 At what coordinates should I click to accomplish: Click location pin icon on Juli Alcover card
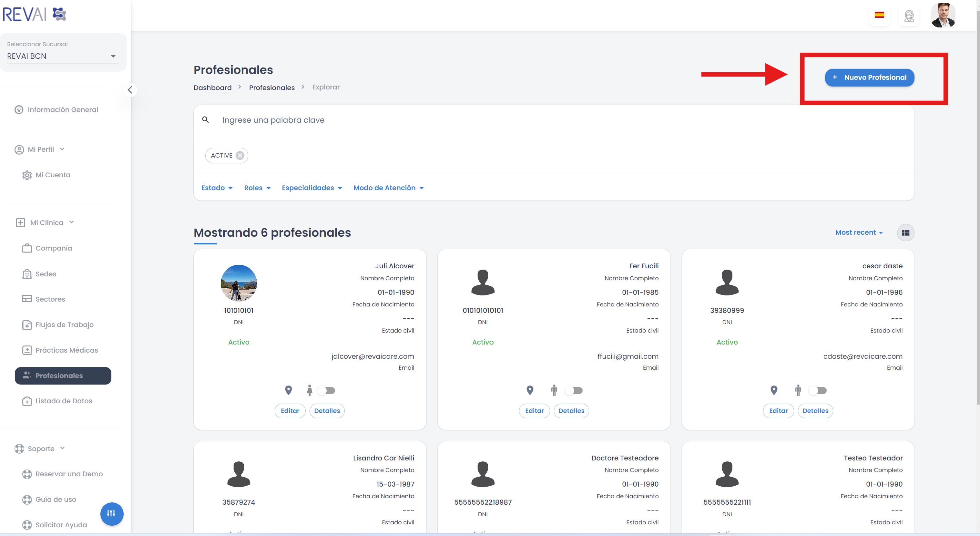(x=288, y=390)
